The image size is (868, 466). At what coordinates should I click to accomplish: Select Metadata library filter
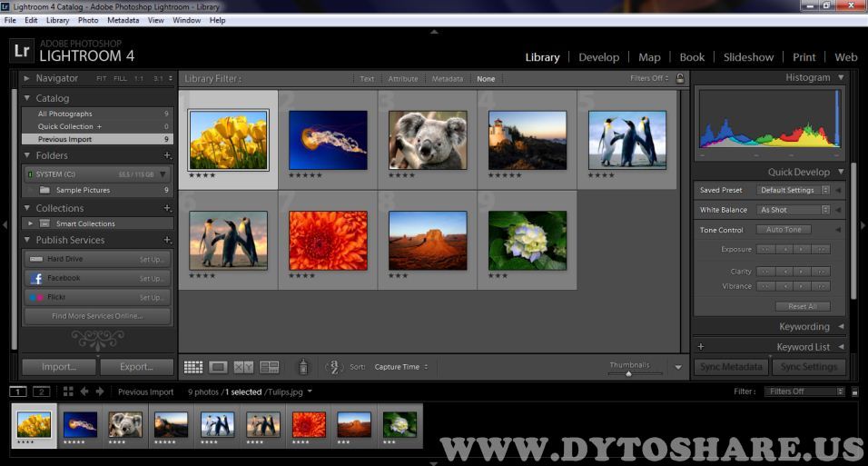pyautogui.click(x=448, y=79)
